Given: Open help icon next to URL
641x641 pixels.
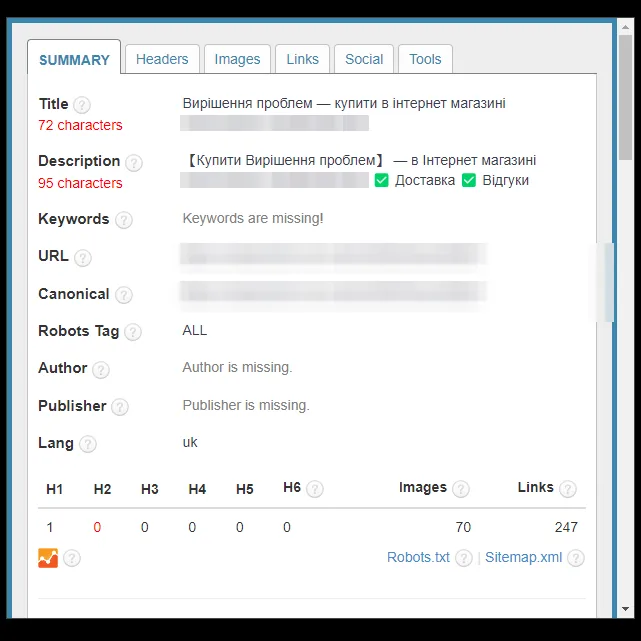Looking at the screenshot, I should coord(83,258).
